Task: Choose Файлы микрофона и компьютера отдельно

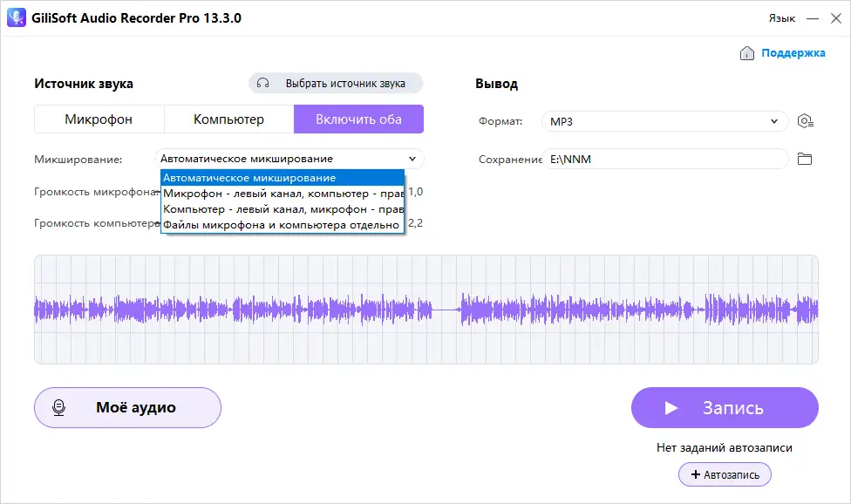Action: tap(281, 224)
